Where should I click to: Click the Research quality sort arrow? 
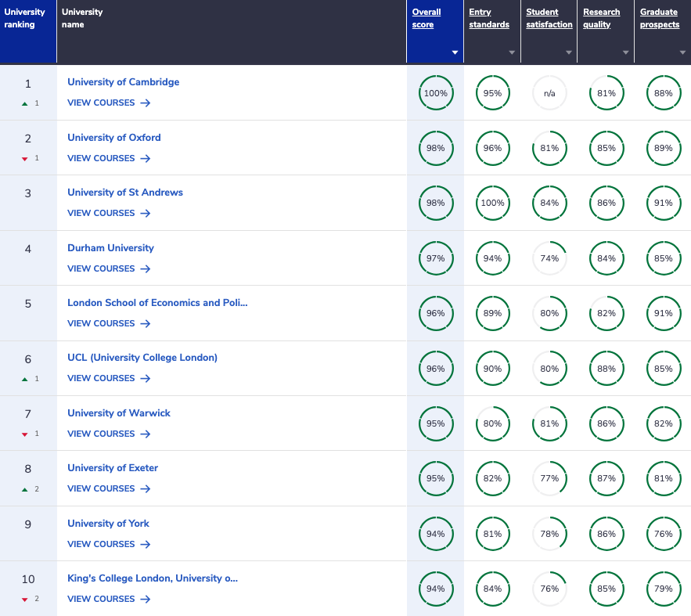pyautogui.click(x=625, y=52)
